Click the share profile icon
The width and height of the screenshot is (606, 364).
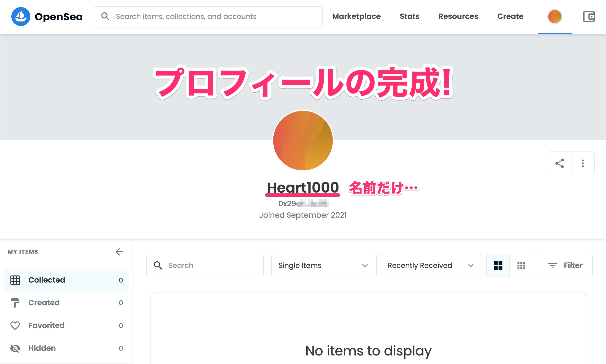point(559,163)
